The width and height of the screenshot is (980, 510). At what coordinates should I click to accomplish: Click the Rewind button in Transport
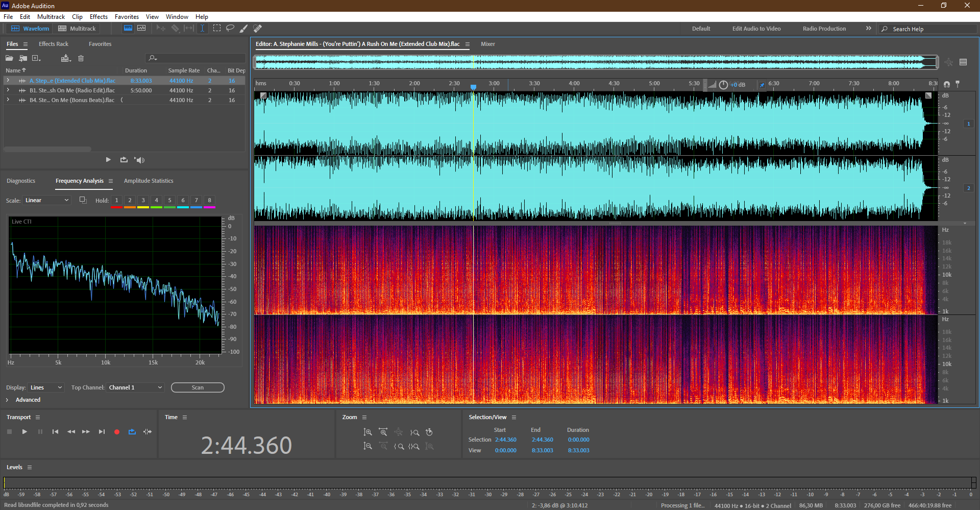click(x=71, y=432)
